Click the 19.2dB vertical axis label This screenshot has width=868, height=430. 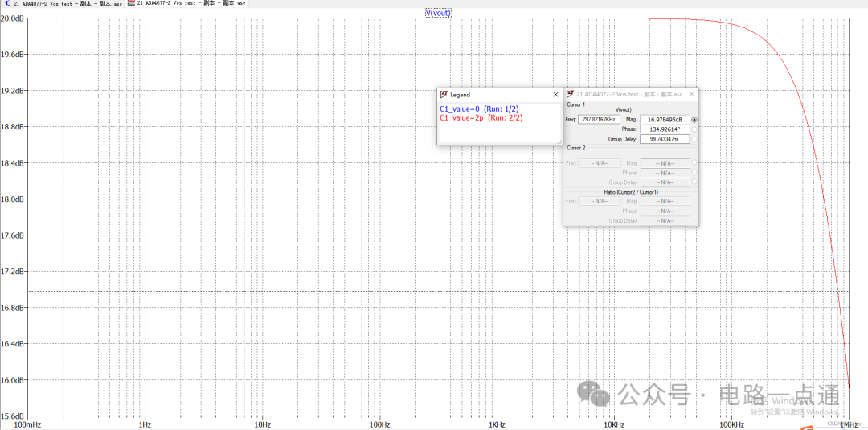click(14, 90)
